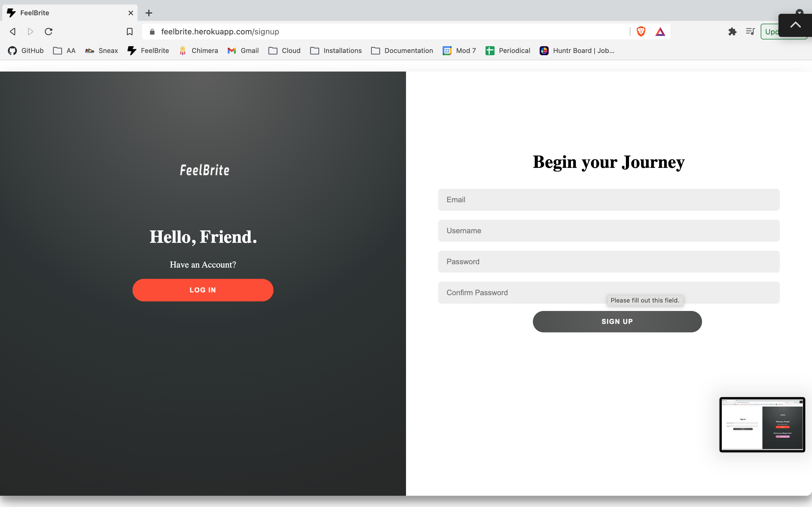This screenshot has height=507, width=812.
Task: Click the Brave Rewards triangle icon
Action: click(660, 32)
